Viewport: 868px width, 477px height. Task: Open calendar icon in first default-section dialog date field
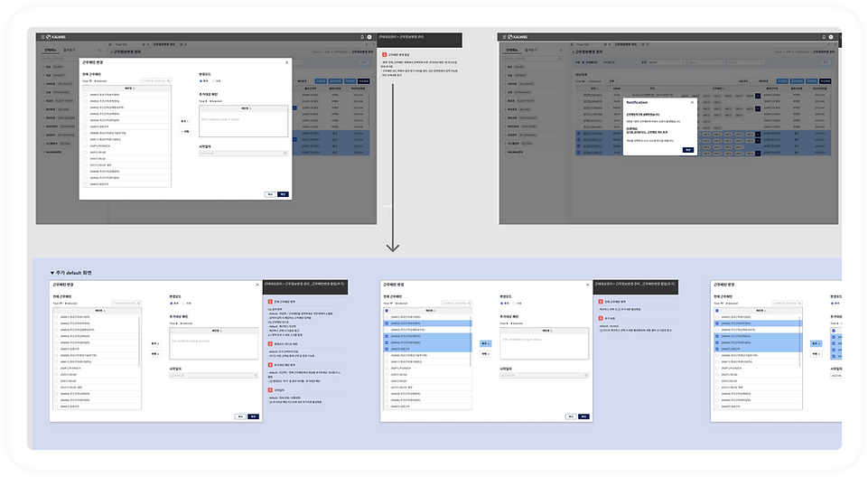tap(256, 376)
